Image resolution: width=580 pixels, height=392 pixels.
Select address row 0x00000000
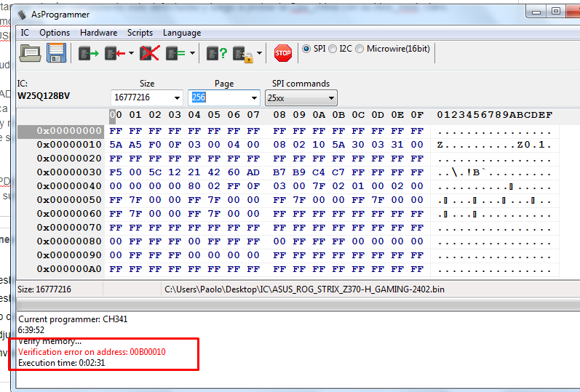point(61,131)
